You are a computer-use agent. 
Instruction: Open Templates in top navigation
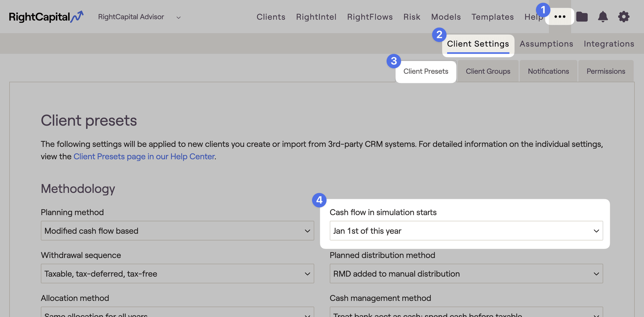493,17
